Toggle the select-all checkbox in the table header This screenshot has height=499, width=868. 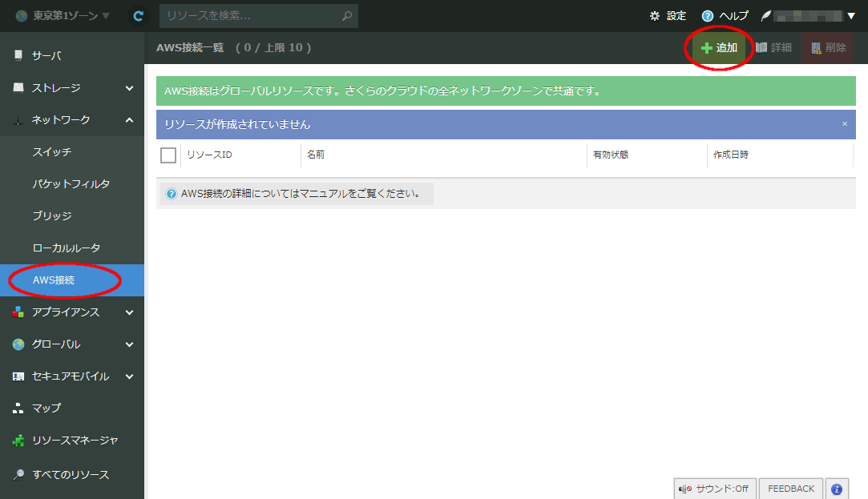coord(168,155)
